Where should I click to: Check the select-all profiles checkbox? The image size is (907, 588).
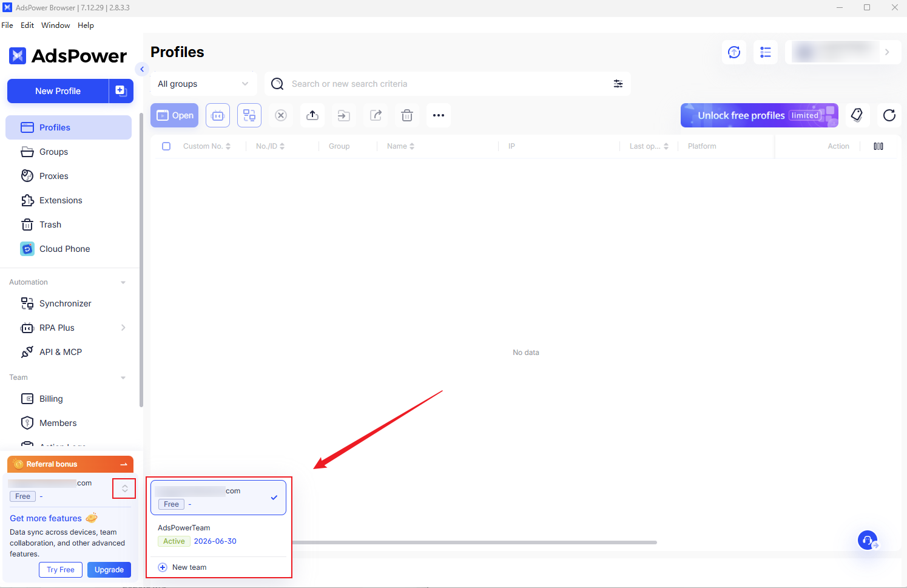click(166, 146)
